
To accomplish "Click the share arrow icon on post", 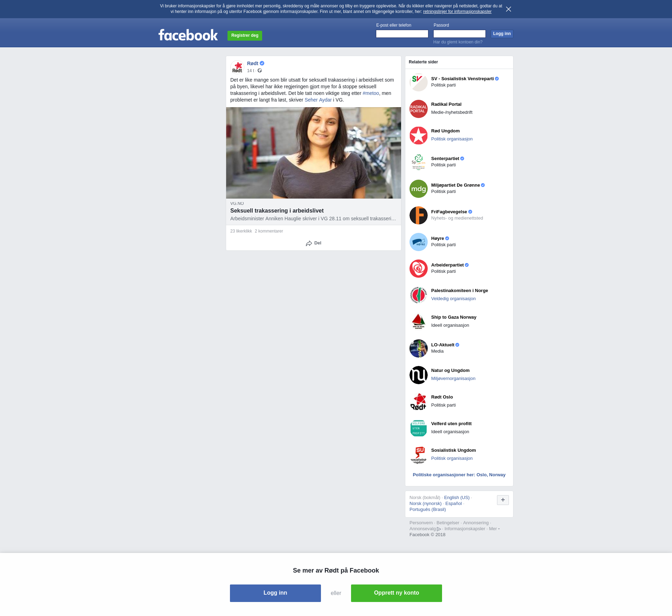I will (x=309, y=243).
